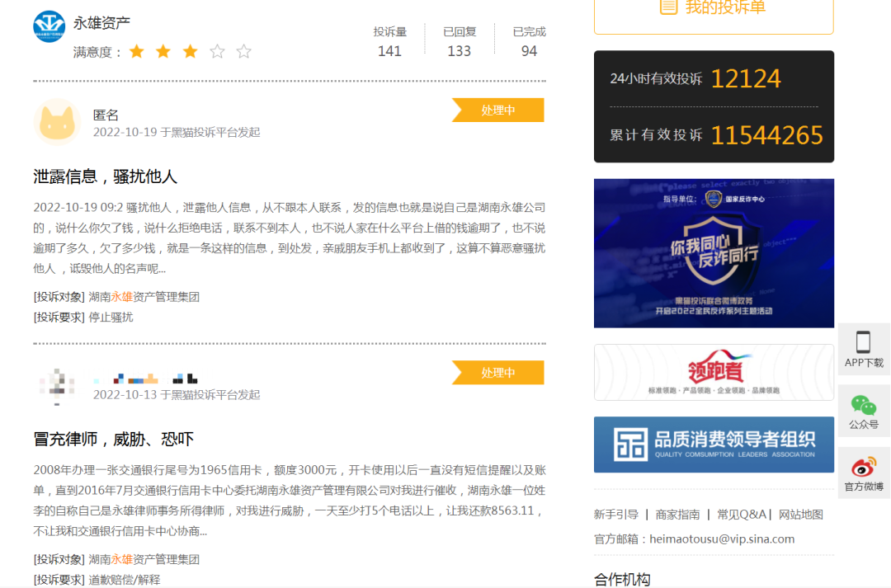Click the 我的投诉单 document icon
The image size is (891, 588).
coord(668,7)
